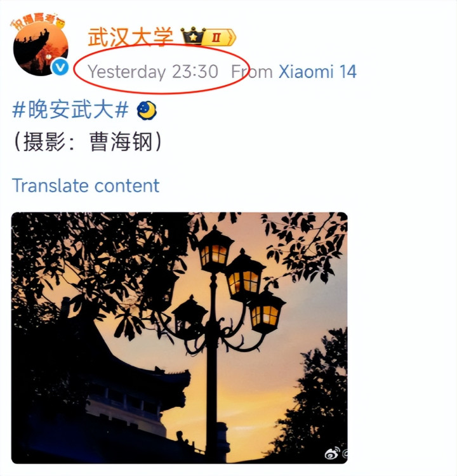Click the Weibo watermark logo on the photo
This screenshot has height=476, width=457.
coord(333,453)
